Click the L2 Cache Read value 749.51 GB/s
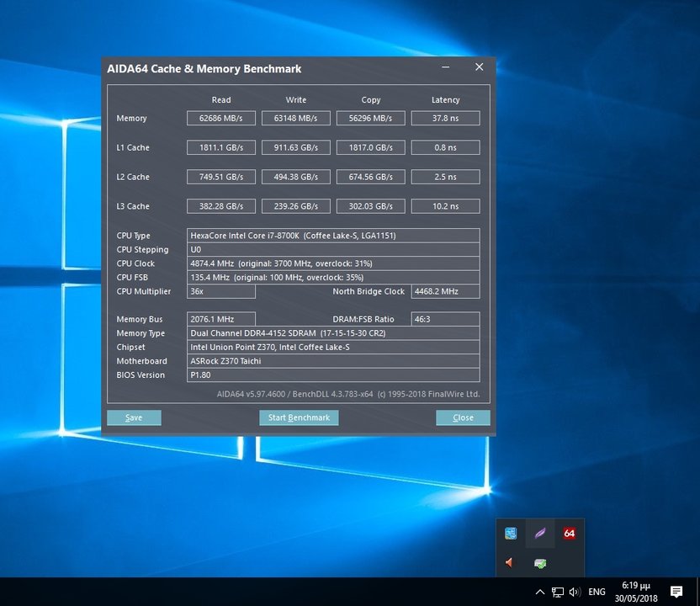Screen dimensions: 700x606 tap(221, 177)
